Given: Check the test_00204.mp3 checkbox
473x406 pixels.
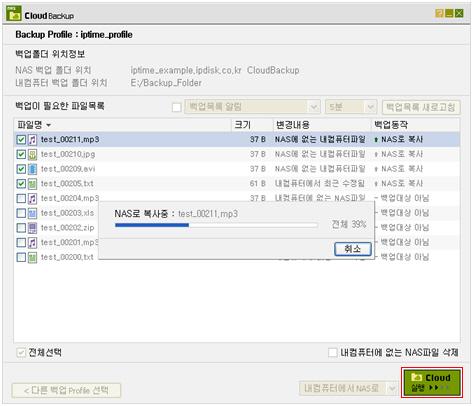Looking at the screenshot, I should click(x=21, y=198).
